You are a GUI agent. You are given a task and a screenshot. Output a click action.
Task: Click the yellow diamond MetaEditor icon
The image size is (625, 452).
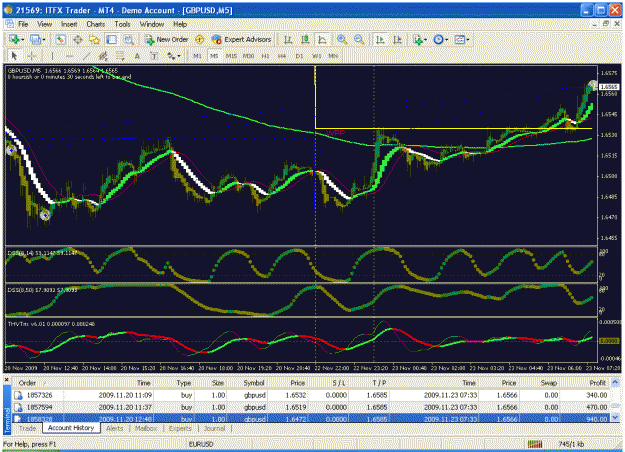200,39
